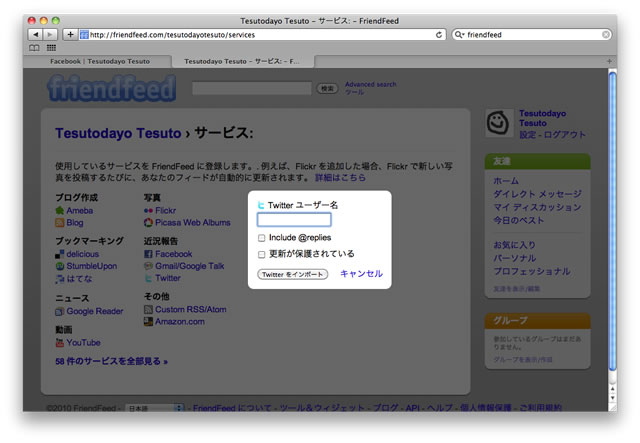Click the お気に入り sidebar link
Image resolution: width=640 pixels, height=443 pixels.
(514, 245)
